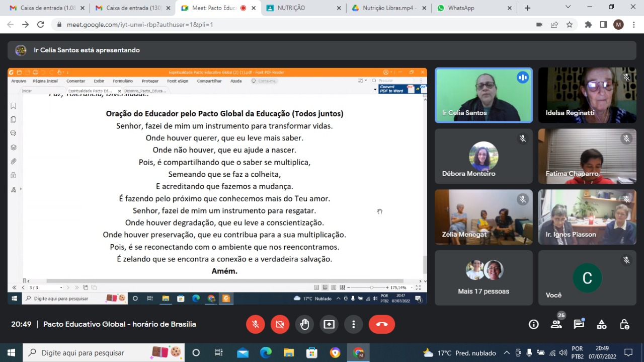Open the meeting details info panel
The width and height of the screenshot is (644, 362).
coord(534,324)
